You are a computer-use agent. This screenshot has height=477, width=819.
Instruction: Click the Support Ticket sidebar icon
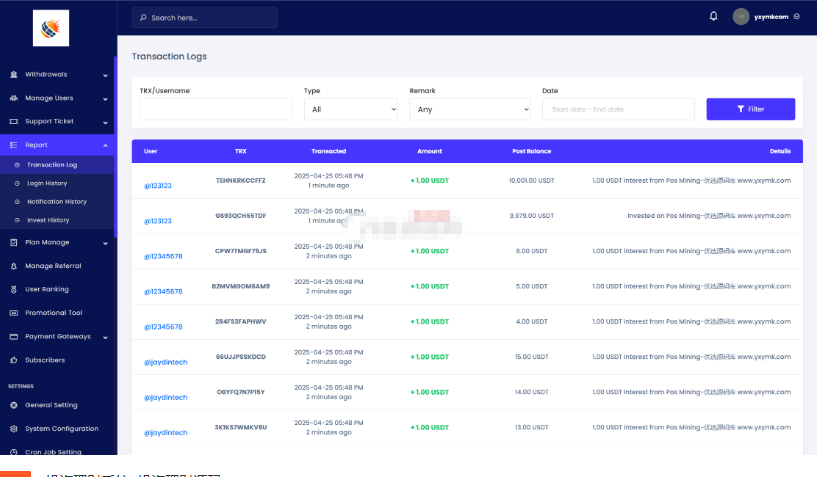coord(13,121)
